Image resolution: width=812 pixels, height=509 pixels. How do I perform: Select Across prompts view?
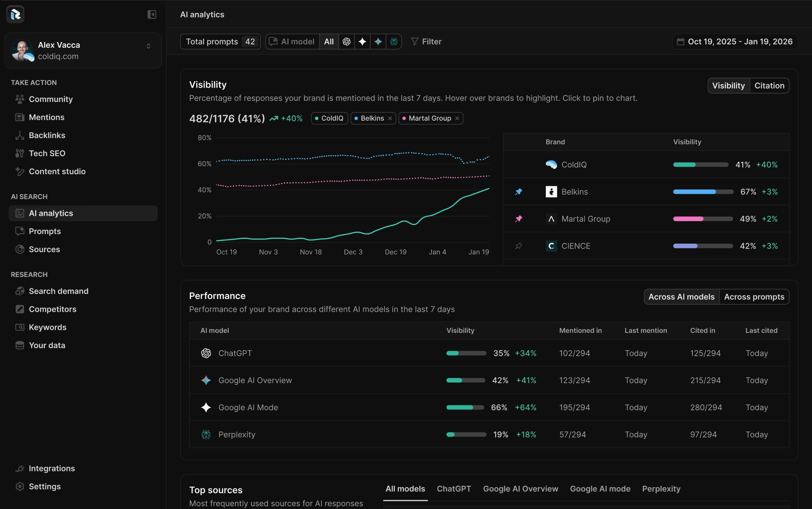(754, 297)
